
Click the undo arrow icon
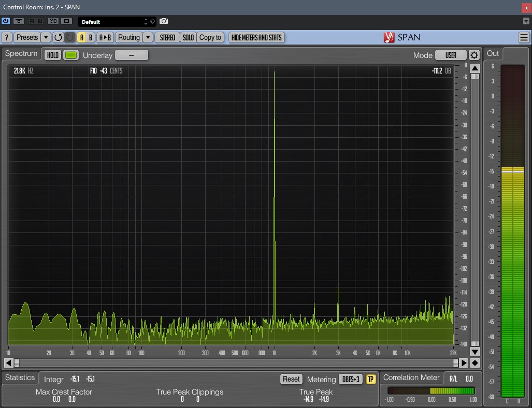58,37
